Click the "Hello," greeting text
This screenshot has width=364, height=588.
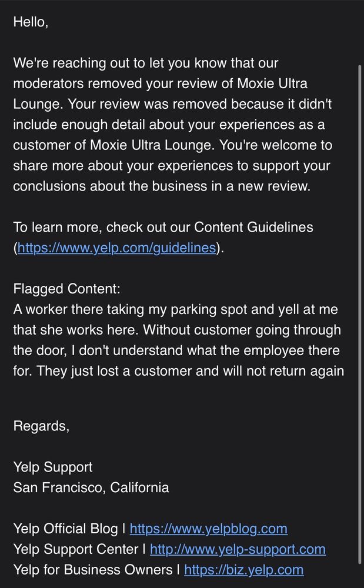tap(31, 22)
